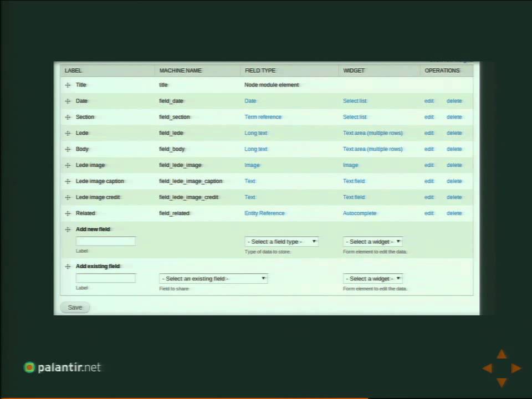Click the MACHINE NAME column header

181,70
